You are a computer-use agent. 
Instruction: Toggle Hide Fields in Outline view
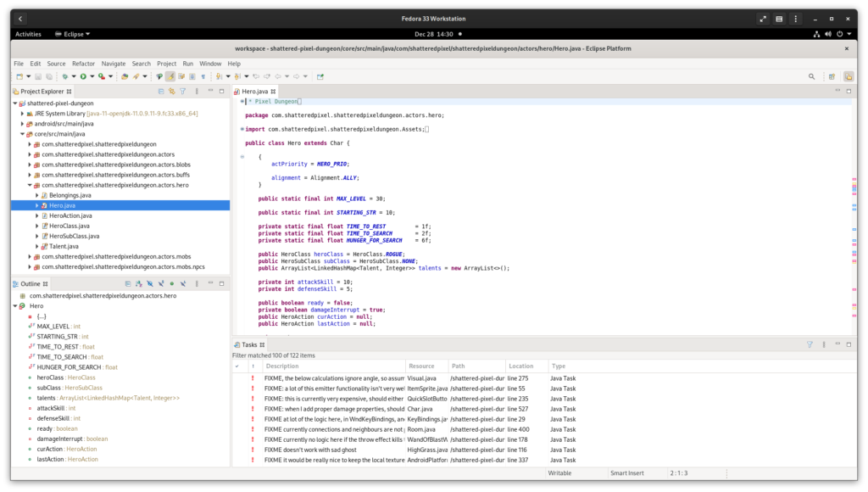[x=149, y=283]
